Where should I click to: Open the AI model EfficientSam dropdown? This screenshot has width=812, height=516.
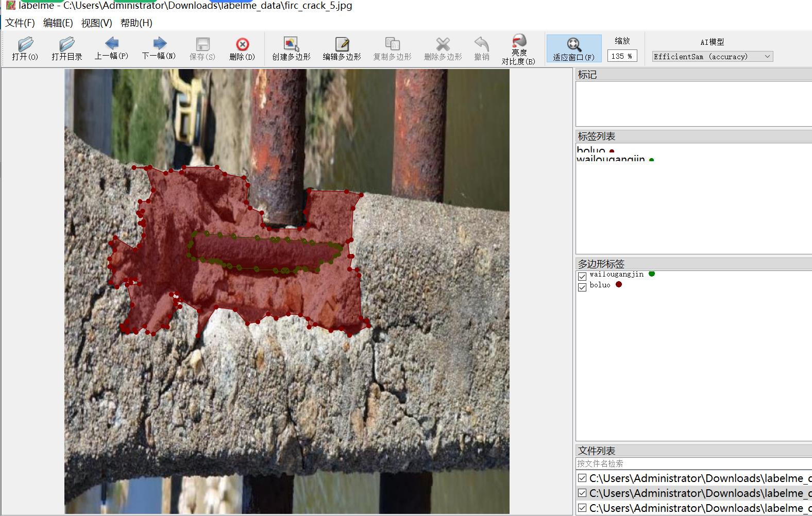point(712,57)
